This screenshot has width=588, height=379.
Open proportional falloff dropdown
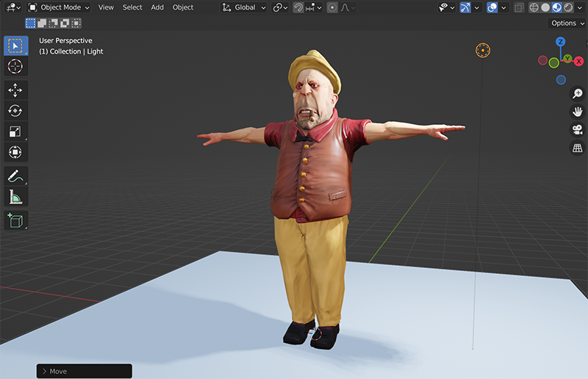(x=348, y=7)
